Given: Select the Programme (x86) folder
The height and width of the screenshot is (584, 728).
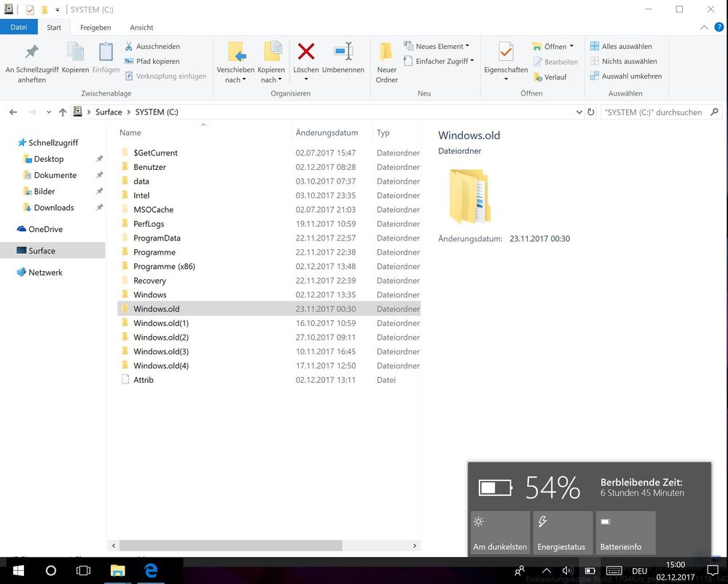Looking at the screenshot, I should [269, 266].
